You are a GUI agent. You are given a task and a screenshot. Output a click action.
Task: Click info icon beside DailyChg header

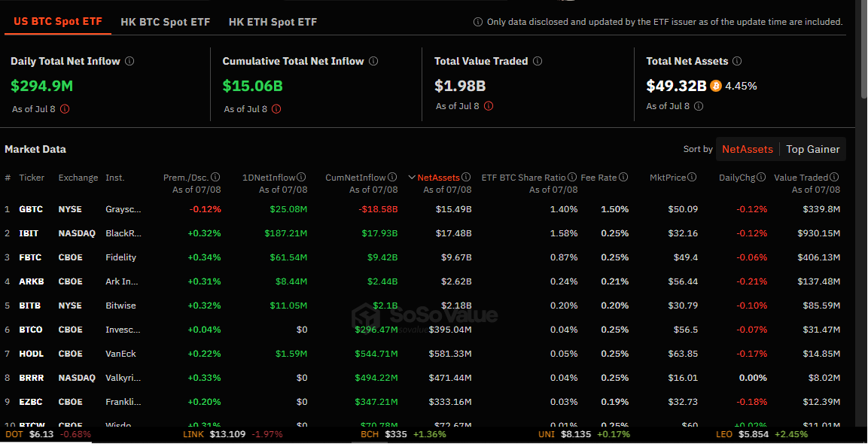(761, 177)
